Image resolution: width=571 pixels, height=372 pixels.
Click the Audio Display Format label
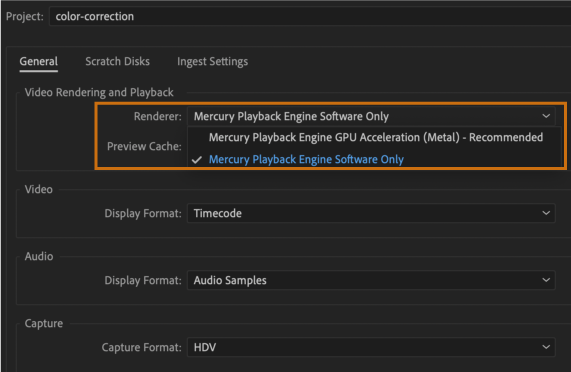pos(143,280)
